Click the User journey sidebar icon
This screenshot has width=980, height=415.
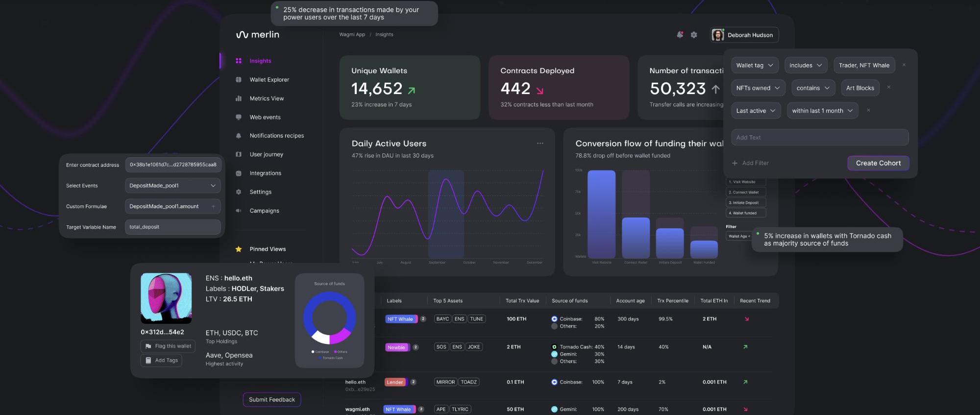click(239, 154)
